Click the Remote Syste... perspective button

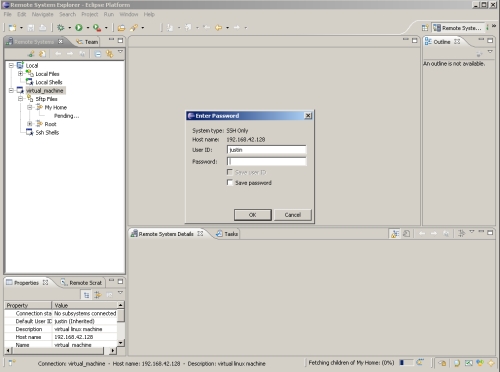(x=458, y=28)
